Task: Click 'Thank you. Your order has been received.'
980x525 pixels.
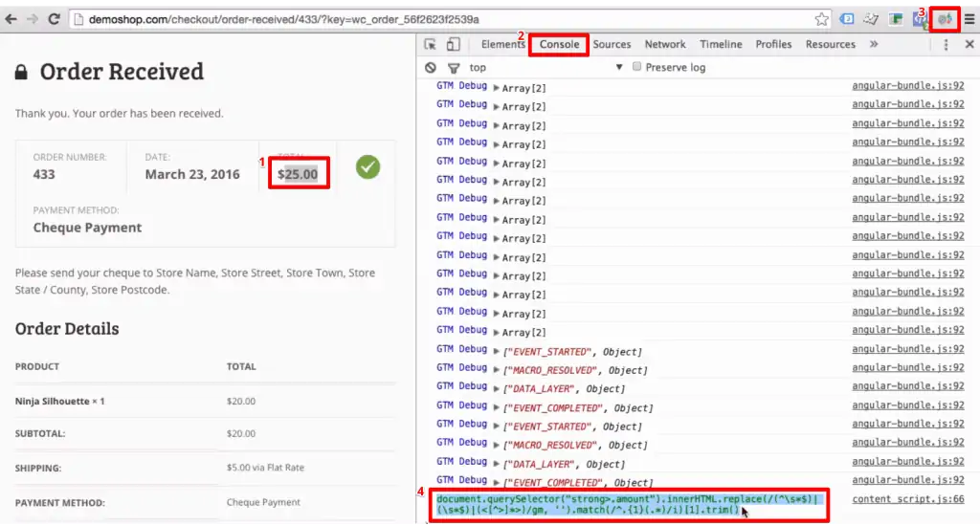Action: coord(119,114)
